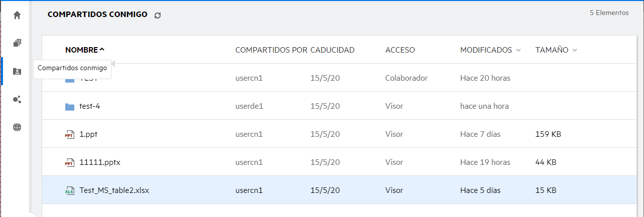This screenshot has width=644, height=217.
Task: Sort by the NOMBRE column header
Action: [81, 50]
